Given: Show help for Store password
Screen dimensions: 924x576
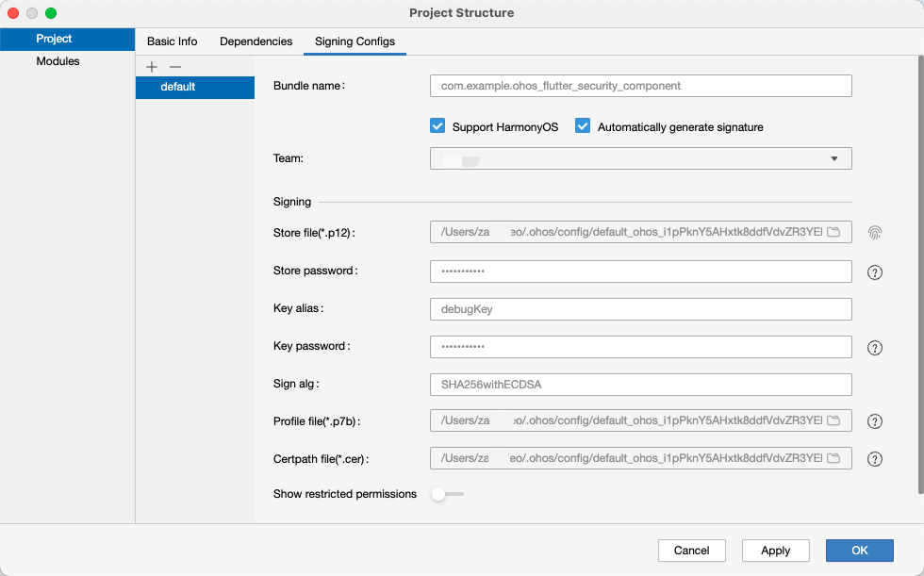Looking at the screenshot, I should 875,272.
